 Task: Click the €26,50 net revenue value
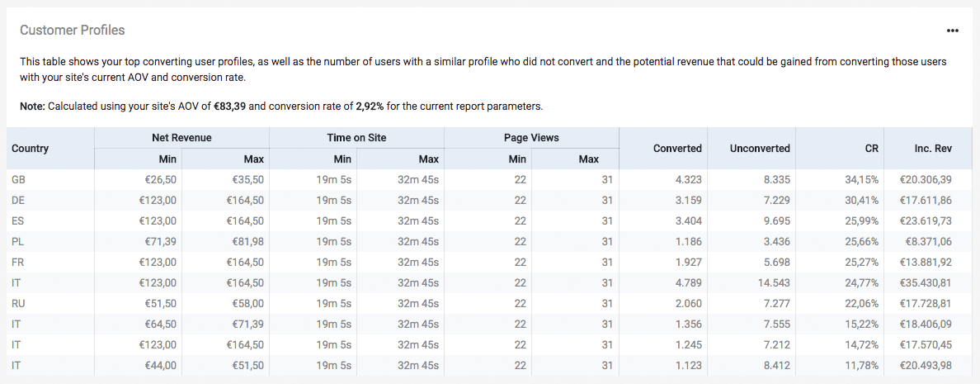pos(162,179)
